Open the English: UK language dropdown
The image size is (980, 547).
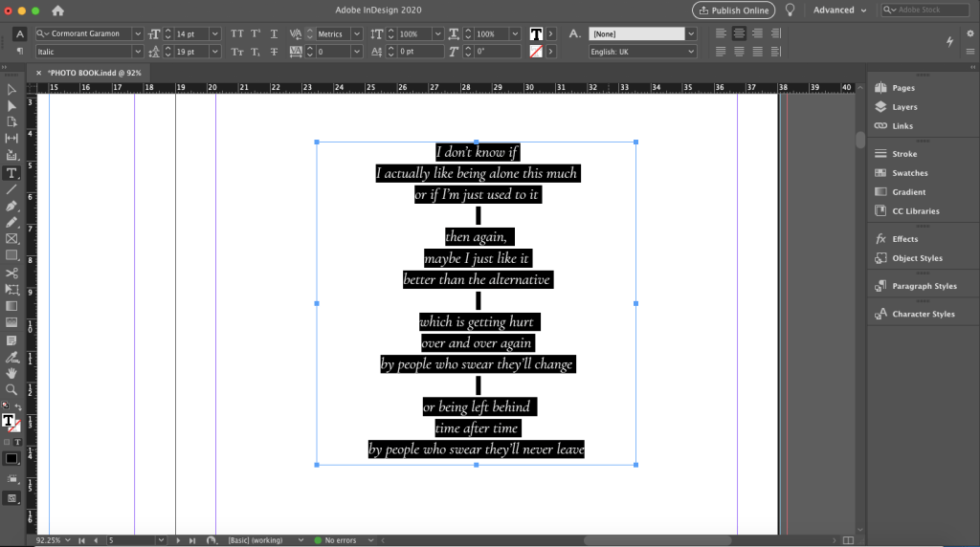[x=691, y=52]
